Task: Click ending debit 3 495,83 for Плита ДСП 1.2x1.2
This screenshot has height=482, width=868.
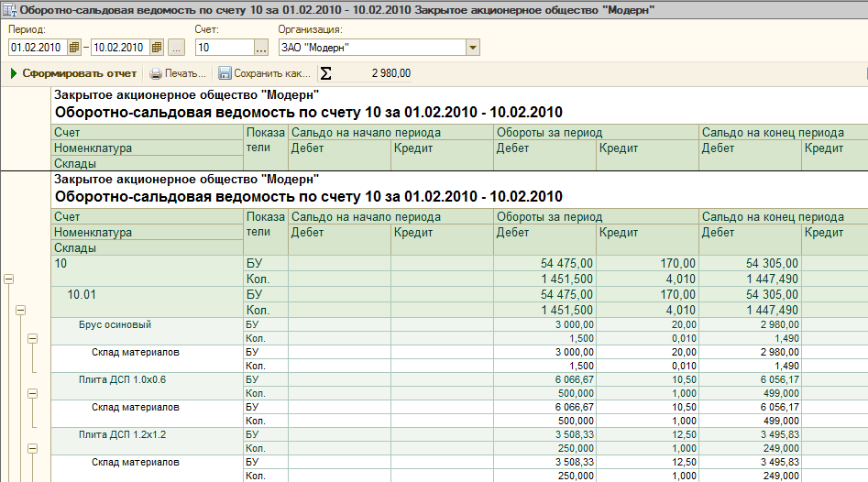Action: tap(750, 434)
